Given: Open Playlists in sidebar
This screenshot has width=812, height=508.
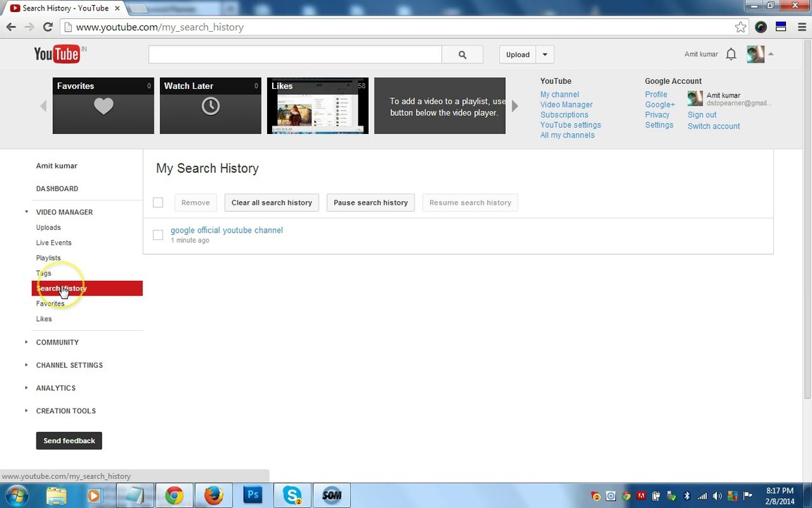Looking at the screenshot, I should [48, 258].
